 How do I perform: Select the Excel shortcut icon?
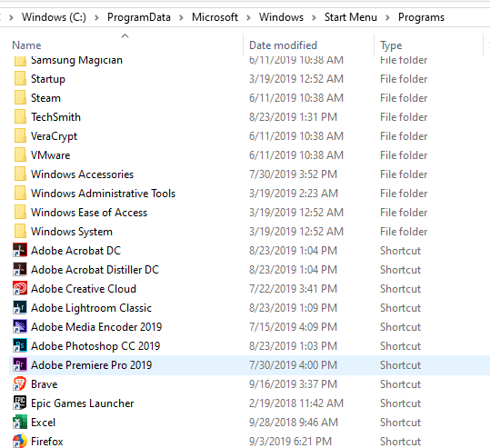click(x=20, y=422)
